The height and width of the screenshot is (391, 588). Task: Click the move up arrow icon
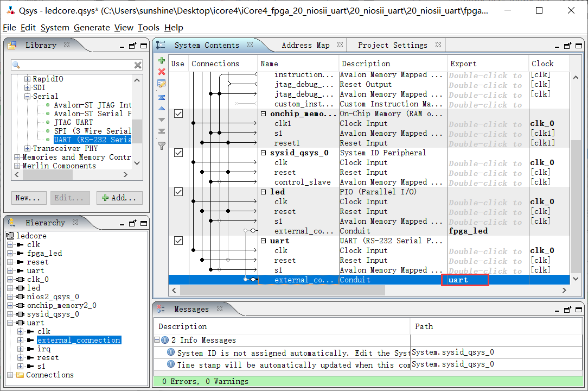(x=161, y=109)
